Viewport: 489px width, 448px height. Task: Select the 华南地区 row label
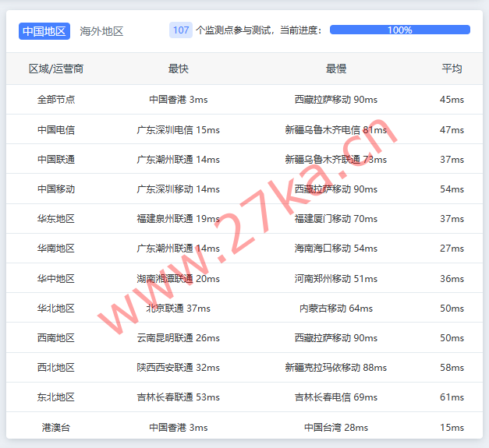56,248
